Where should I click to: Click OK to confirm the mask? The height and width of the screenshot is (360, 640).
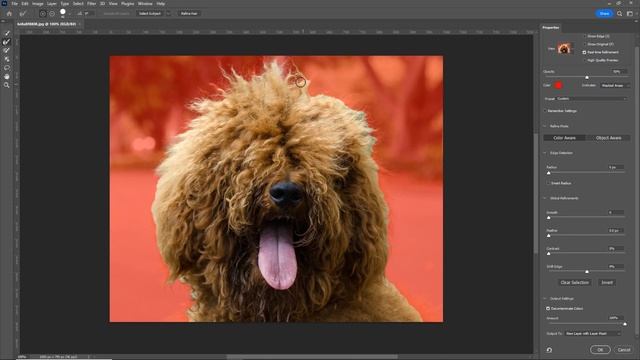pyautogui.click(x=600, y=350)
